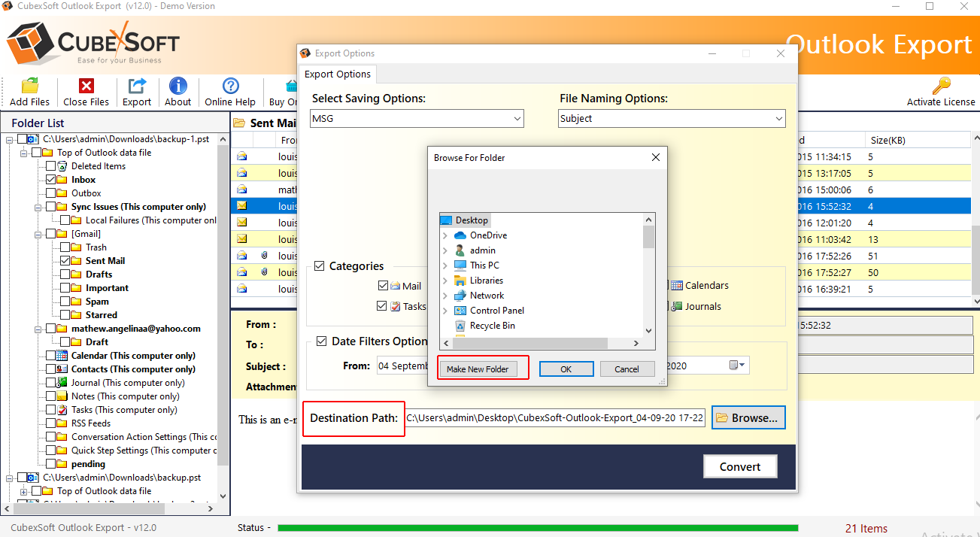
Task: Click the Export toolbar icon
Action: tap(137, 86)
